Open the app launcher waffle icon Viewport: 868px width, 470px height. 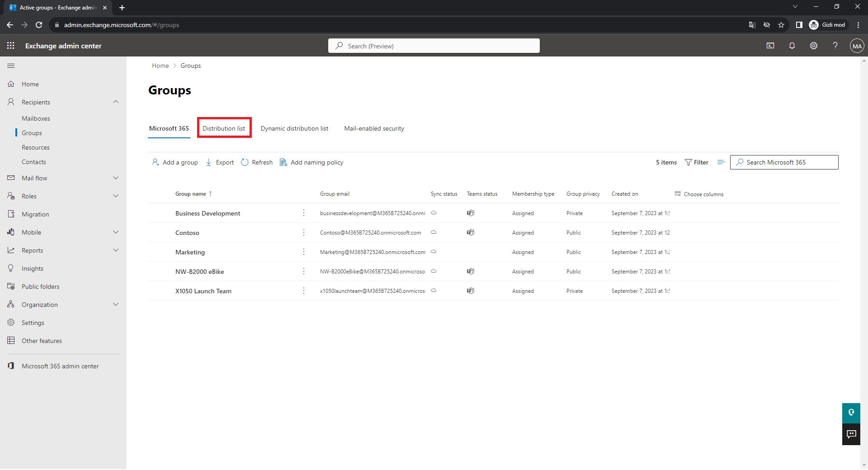pyautogui.click(x=11, y=46)
